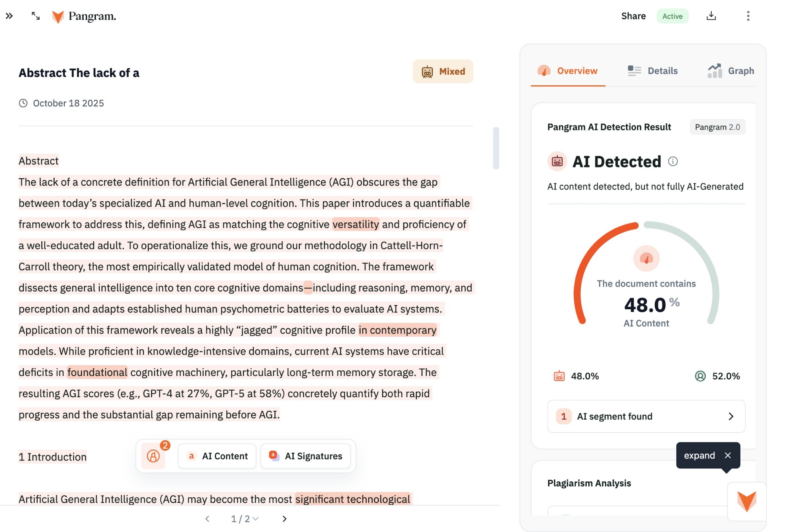Click the Active status badge

click(672, 16)
